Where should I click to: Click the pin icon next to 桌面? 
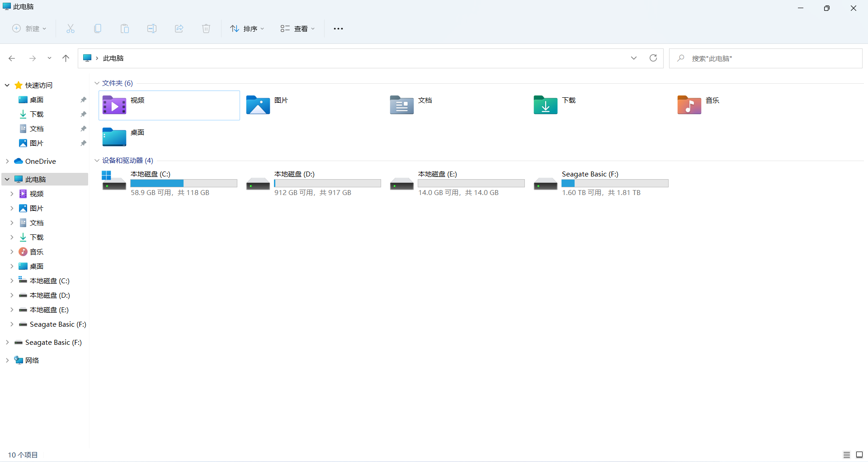point(83,100)
